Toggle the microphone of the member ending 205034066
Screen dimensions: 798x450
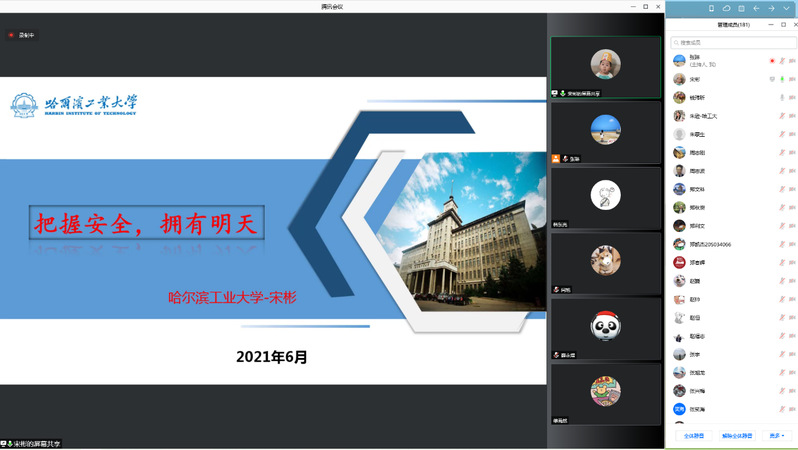tap(782, 244)
